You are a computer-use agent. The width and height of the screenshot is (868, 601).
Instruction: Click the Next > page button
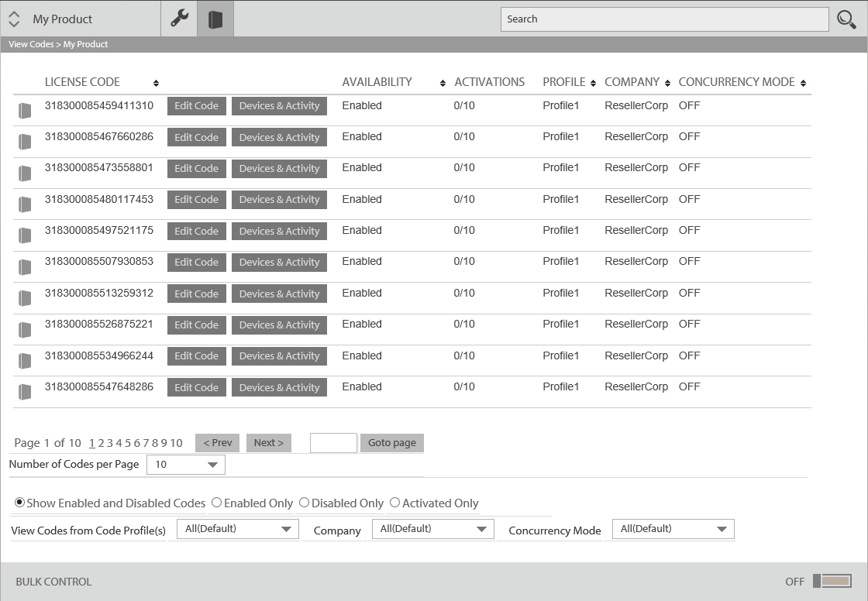268,443
